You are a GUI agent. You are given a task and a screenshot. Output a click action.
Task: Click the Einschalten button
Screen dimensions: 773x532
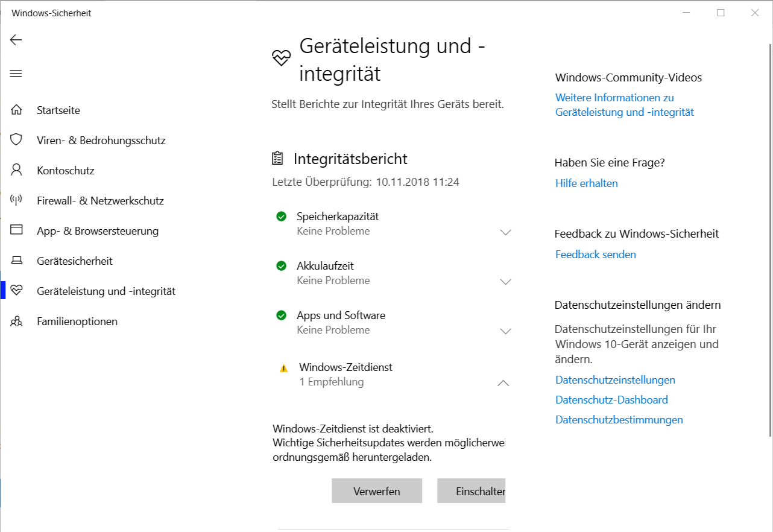(x=472, y=491)
